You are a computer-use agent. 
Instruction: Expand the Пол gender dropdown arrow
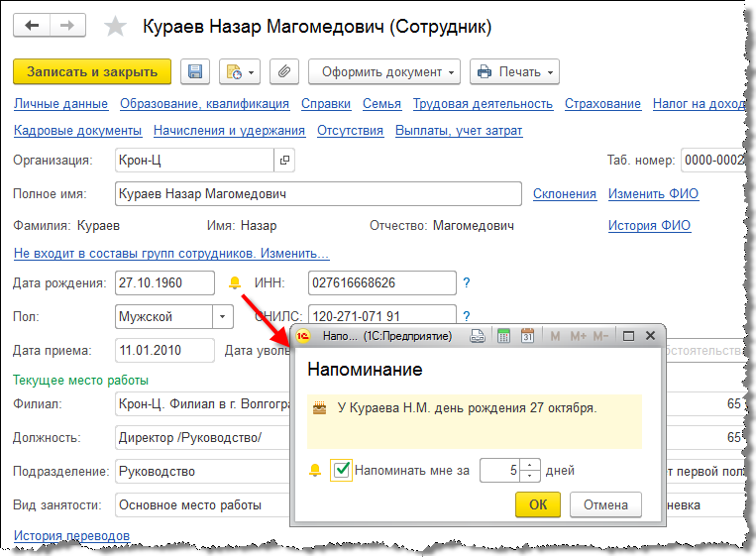(x=222, y=317)
